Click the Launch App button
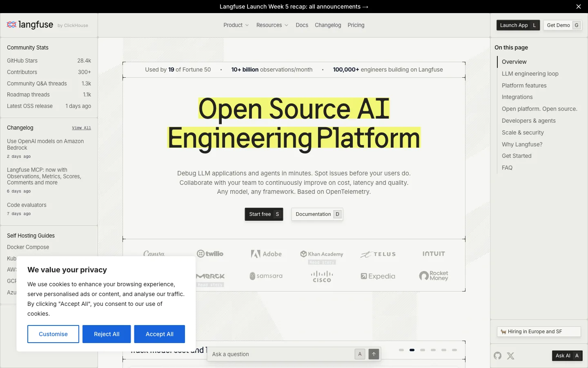 518,25
